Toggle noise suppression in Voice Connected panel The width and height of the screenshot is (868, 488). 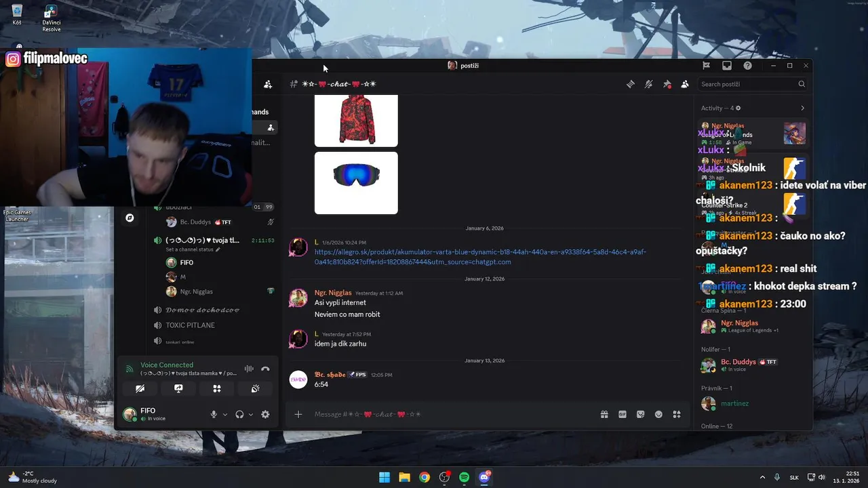(x=249, y=369)
